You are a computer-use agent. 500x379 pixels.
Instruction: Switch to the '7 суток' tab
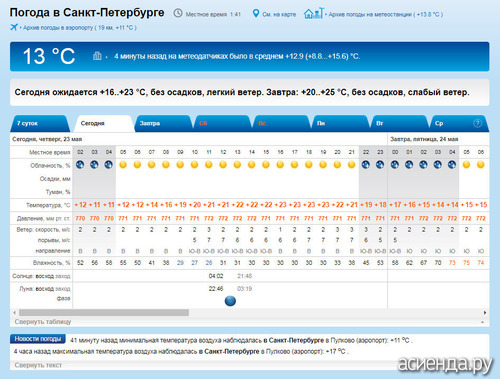39,124
